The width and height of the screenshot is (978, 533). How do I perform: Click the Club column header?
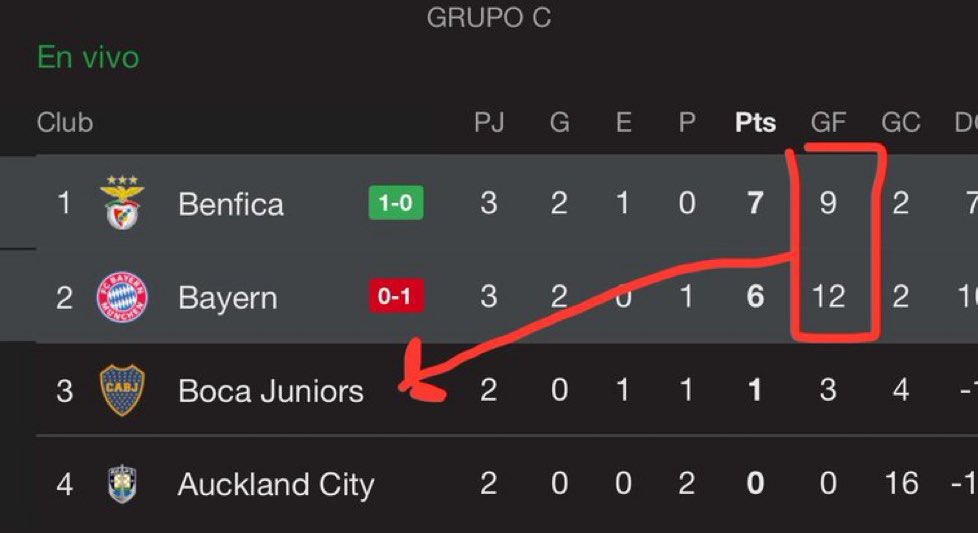[x=65, y=122]
